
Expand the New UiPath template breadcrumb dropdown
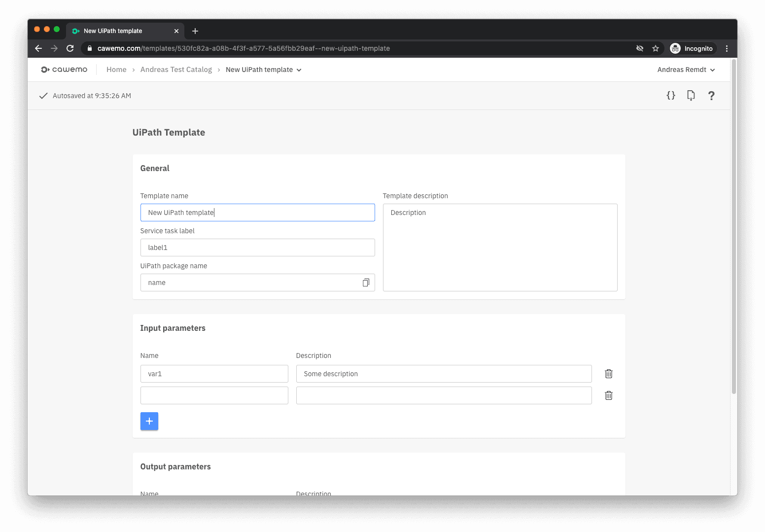coord(264,70)
